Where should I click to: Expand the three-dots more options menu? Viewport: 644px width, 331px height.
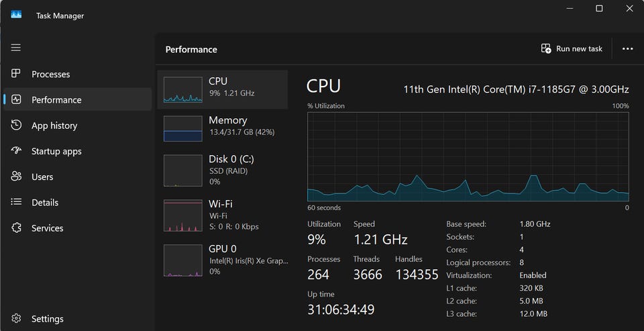click(x=628, y=48)
